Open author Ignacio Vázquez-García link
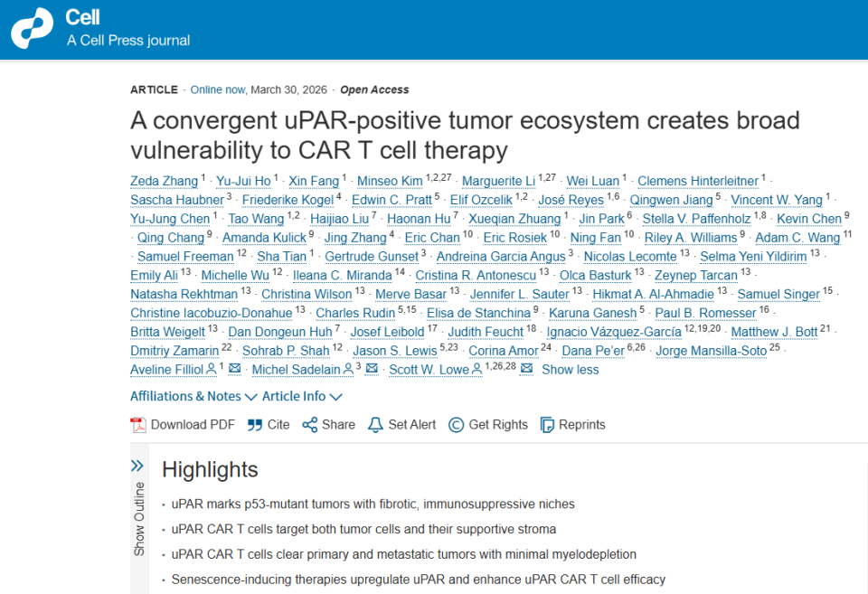868x594 pixels. click(x=614, y=332)
